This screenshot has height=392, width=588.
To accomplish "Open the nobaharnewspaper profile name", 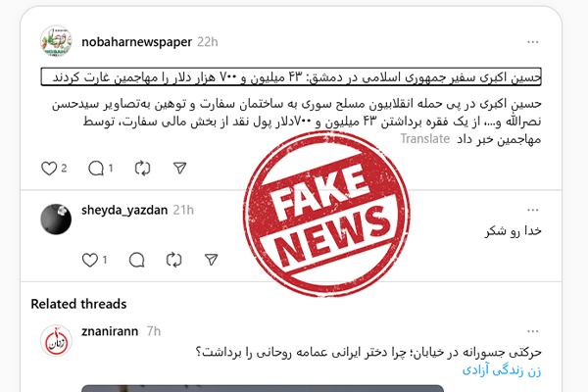I will [x=137, y=42].
